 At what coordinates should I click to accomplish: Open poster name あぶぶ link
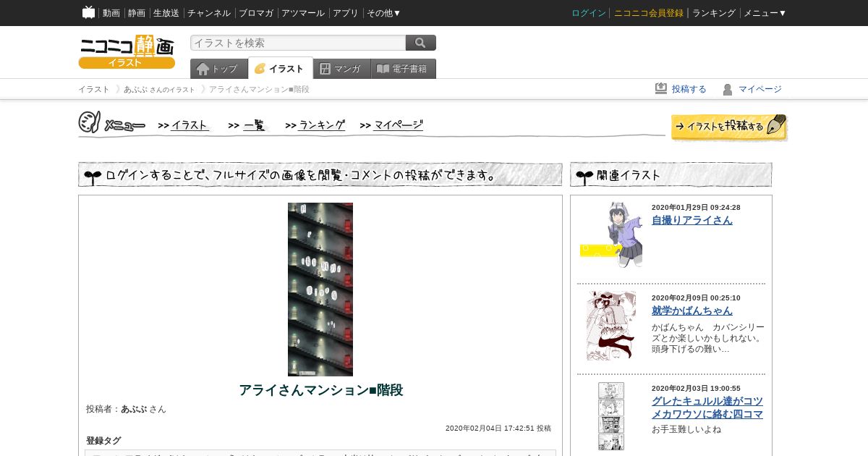click(x=134, y=409)
